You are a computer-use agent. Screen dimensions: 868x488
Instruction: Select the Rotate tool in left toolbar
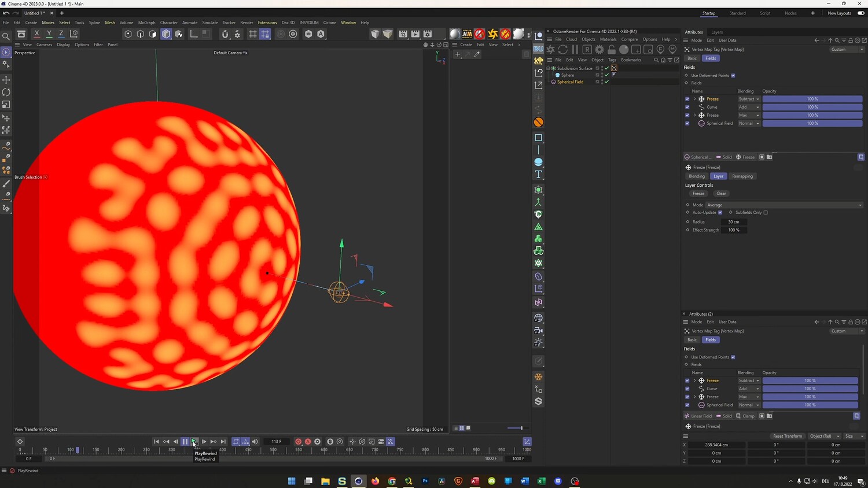tap(6, 93)
